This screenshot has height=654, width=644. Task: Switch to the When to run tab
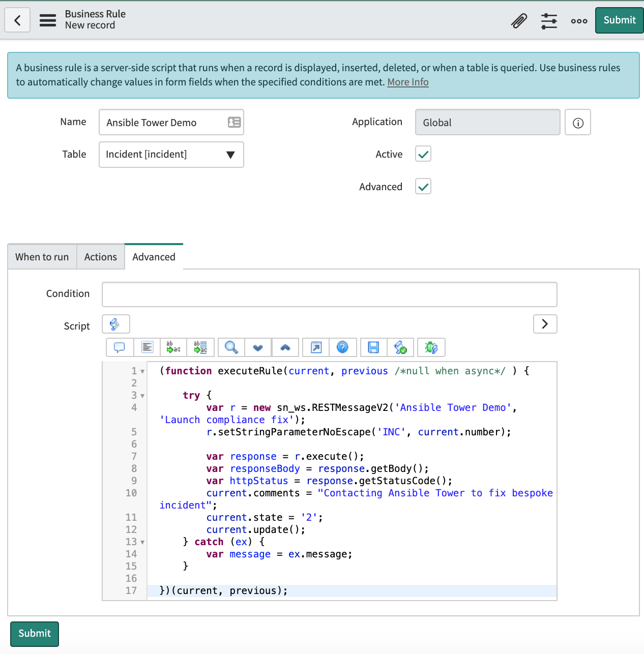[x=42, y=257]
